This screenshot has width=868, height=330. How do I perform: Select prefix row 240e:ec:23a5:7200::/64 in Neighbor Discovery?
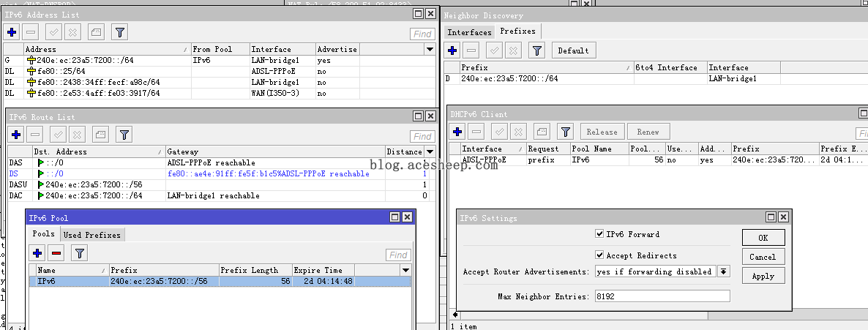(656, 78)
